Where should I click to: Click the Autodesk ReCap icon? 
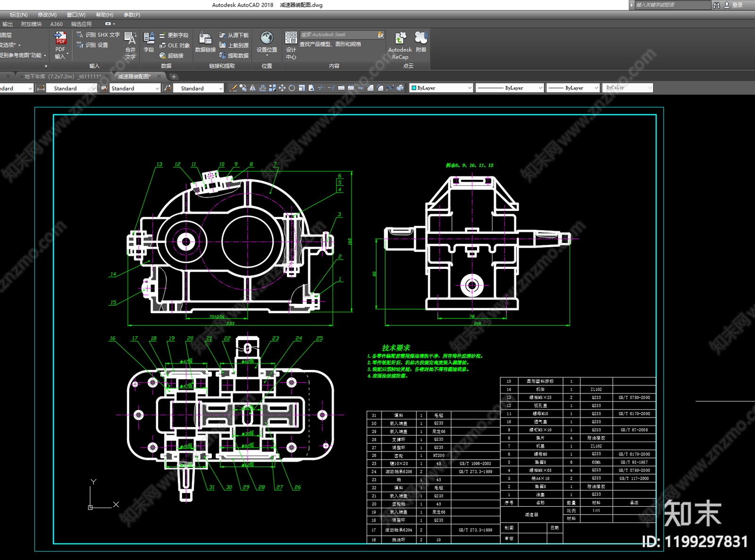coord(400,38)
